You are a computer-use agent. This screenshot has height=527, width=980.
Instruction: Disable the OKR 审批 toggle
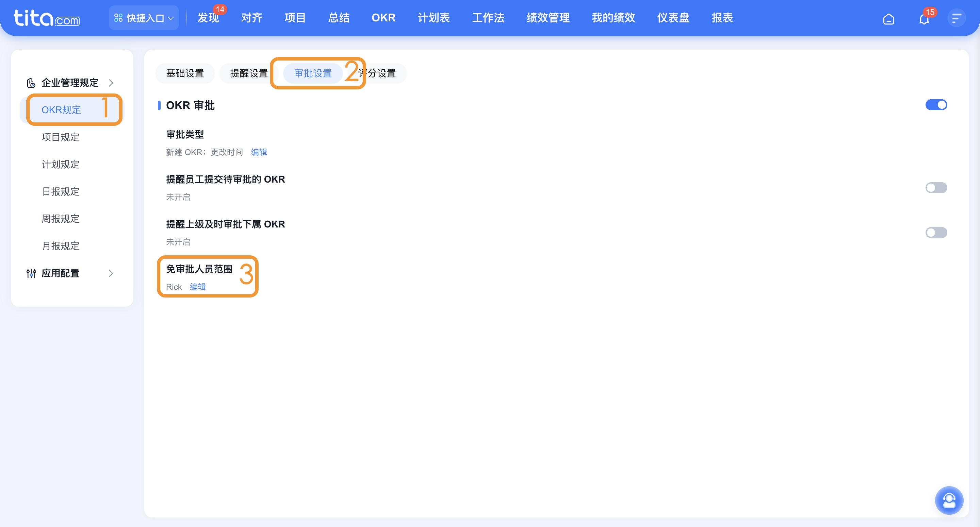pos(936,105)
